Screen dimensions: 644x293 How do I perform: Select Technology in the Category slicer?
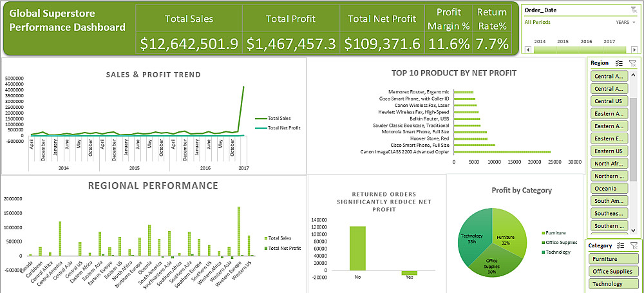(613, 283)
